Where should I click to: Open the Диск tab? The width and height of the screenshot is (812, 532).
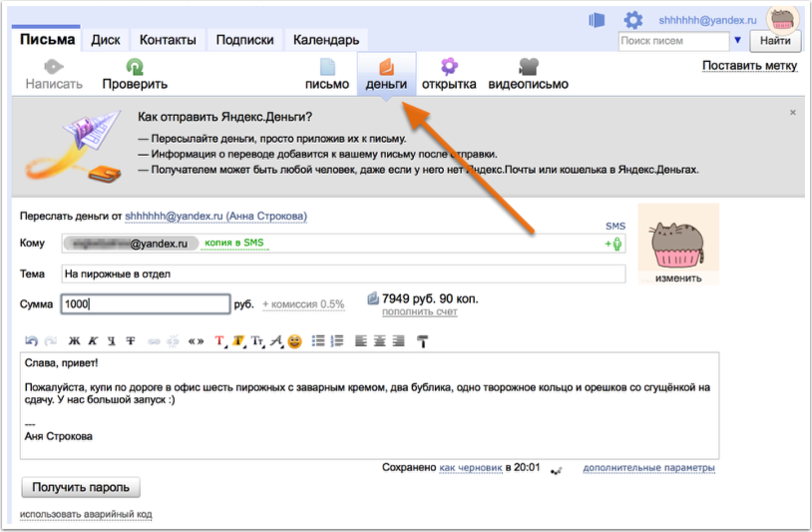[x=106, y=40]
